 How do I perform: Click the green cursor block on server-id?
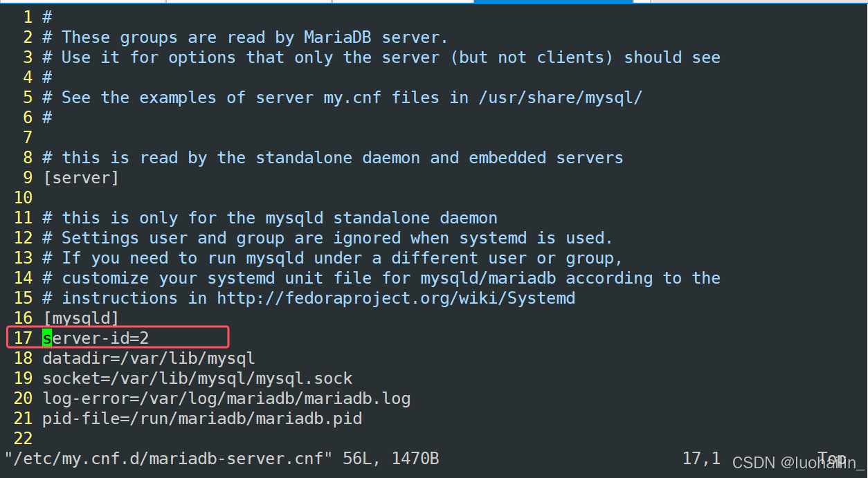click(x=47, y=338)
